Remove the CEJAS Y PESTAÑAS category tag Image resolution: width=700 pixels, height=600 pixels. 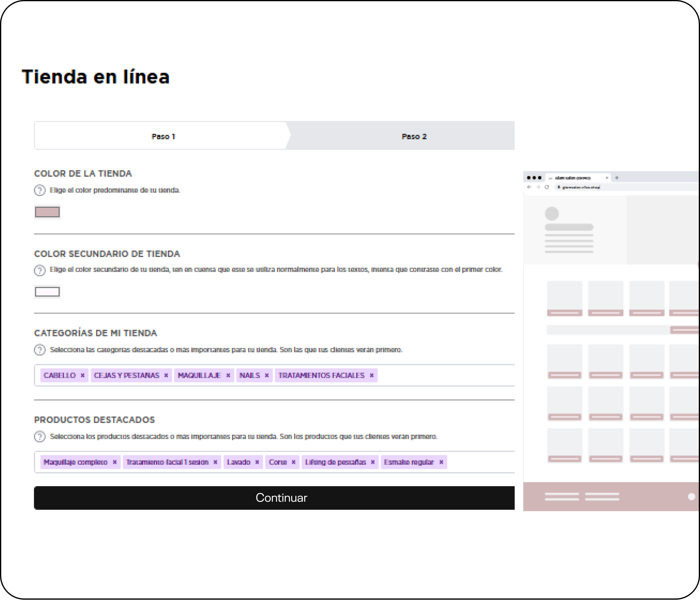tap(166, 375)
